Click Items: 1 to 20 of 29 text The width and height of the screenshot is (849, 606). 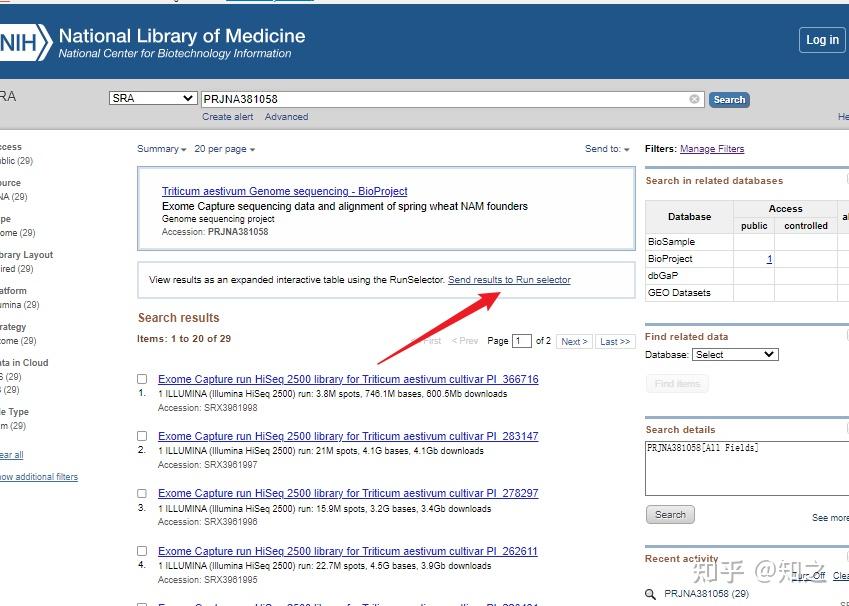[x=184, y=339]
